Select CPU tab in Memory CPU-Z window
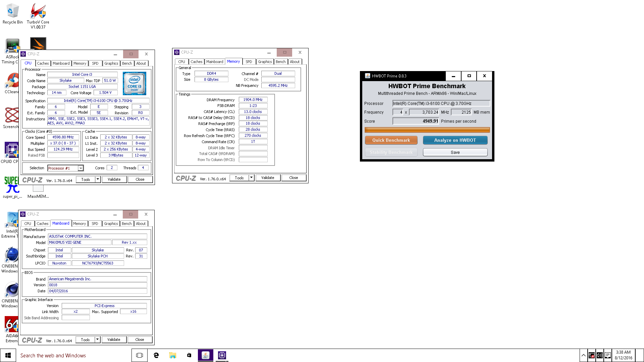Image resolution: width=644 pixels, height=362 pixels. [181, 62]
